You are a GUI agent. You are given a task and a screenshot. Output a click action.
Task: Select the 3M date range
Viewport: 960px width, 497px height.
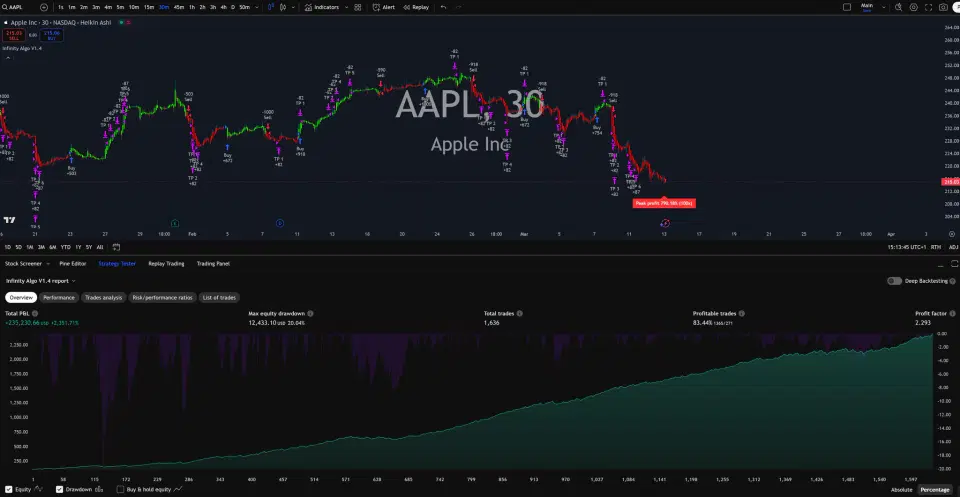pyautogui.click(x=41, y=247)
